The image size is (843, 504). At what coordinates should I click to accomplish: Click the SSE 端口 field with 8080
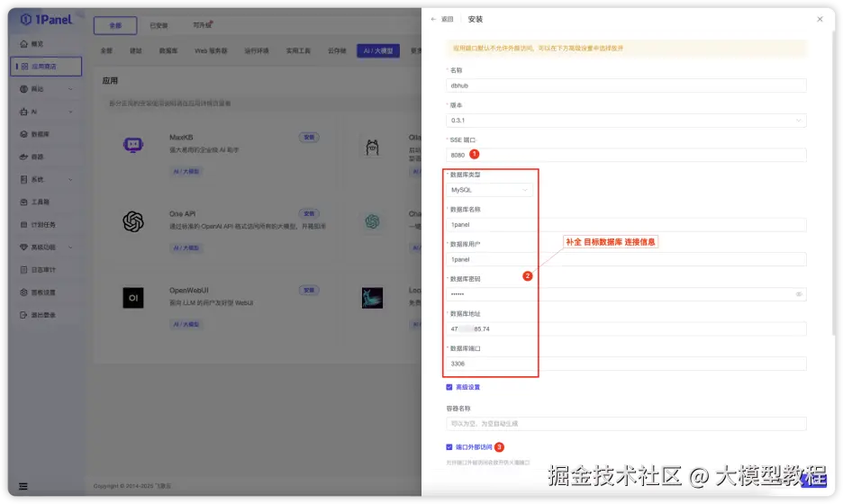click(x=626, y=155)
